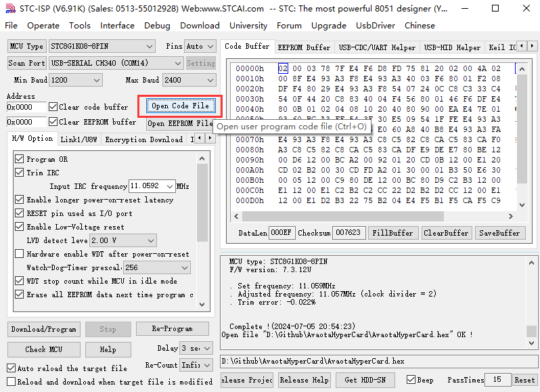
Task: Toggle Auto reload the target file
Action: tap(12, 368)
